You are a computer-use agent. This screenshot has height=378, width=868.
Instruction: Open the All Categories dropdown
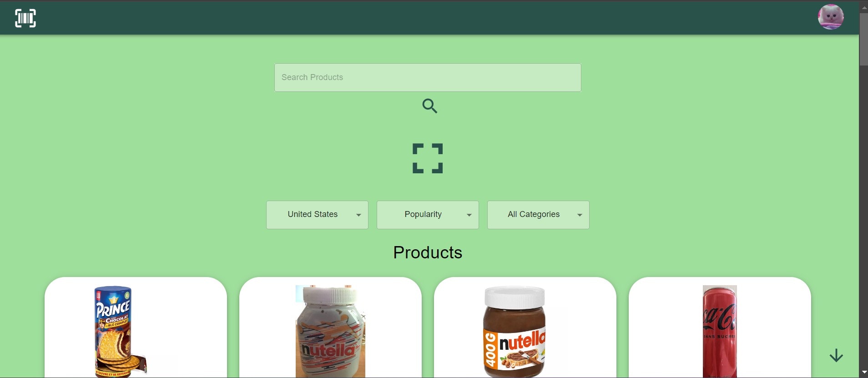(x=538, y=215)
